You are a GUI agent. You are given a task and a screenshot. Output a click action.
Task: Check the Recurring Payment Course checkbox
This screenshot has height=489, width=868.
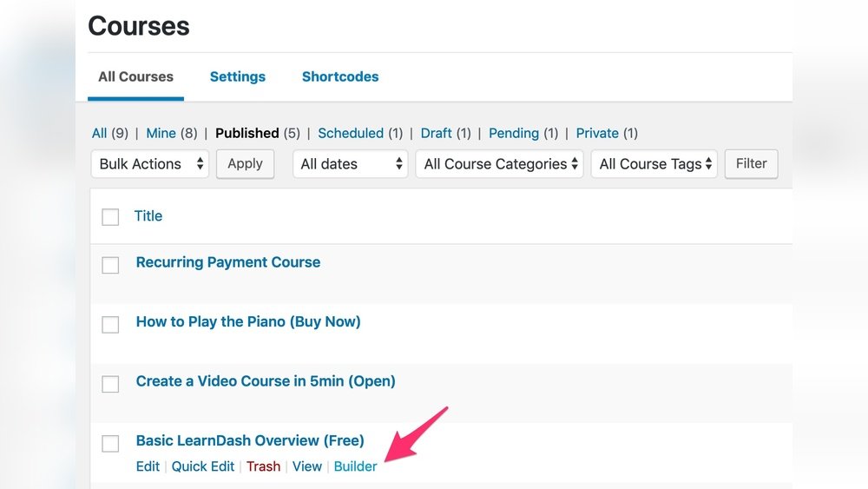(110, 265)
